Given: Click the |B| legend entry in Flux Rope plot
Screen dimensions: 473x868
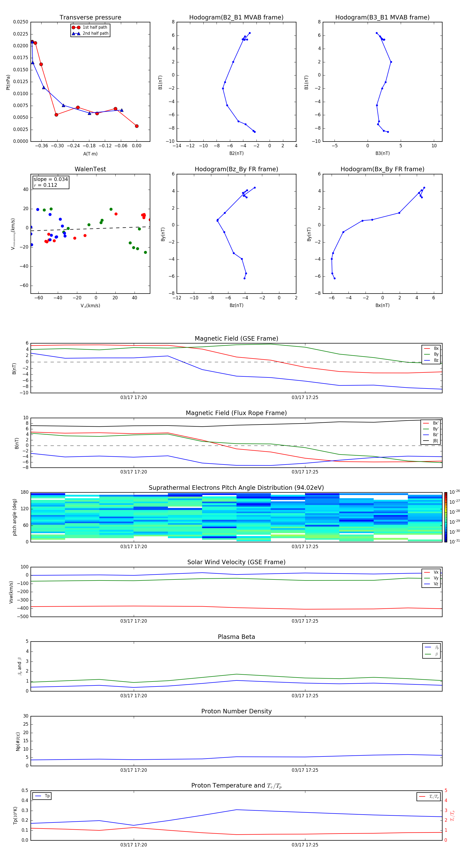Looking at the screenshot, I should (x=431, y=441).
